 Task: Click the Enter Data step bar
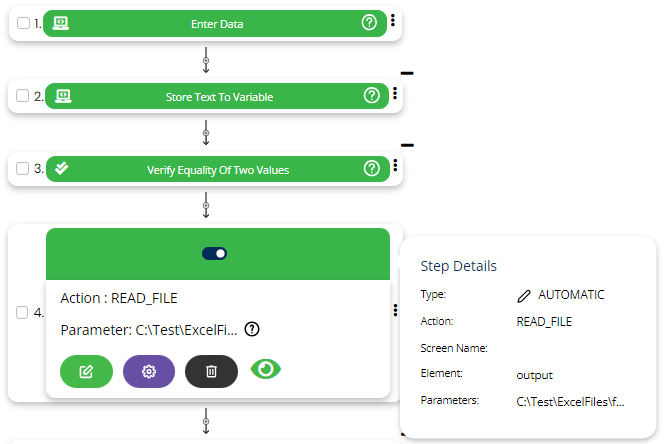(217, 23)
